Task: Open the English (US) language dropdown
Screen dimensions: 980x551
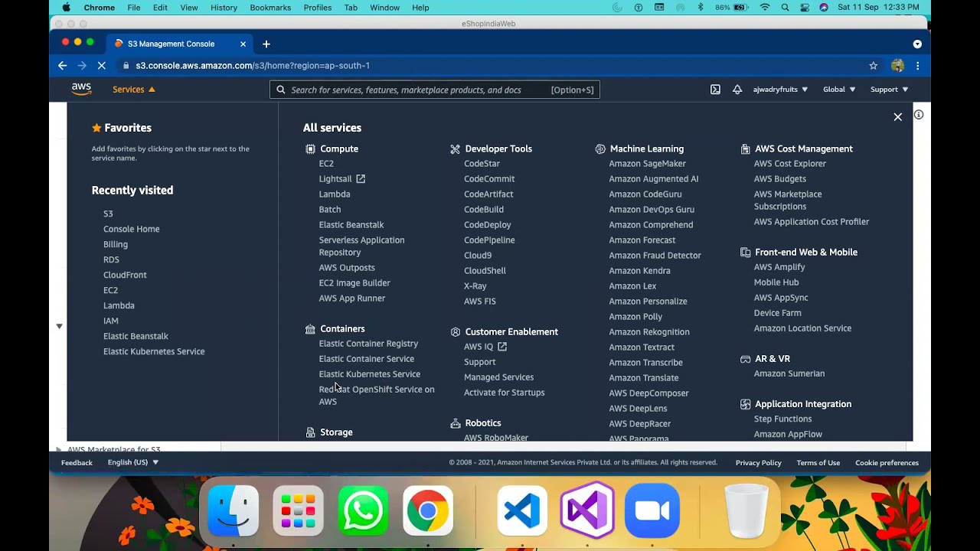Action: pyautogui.click(x=133, y=463)
